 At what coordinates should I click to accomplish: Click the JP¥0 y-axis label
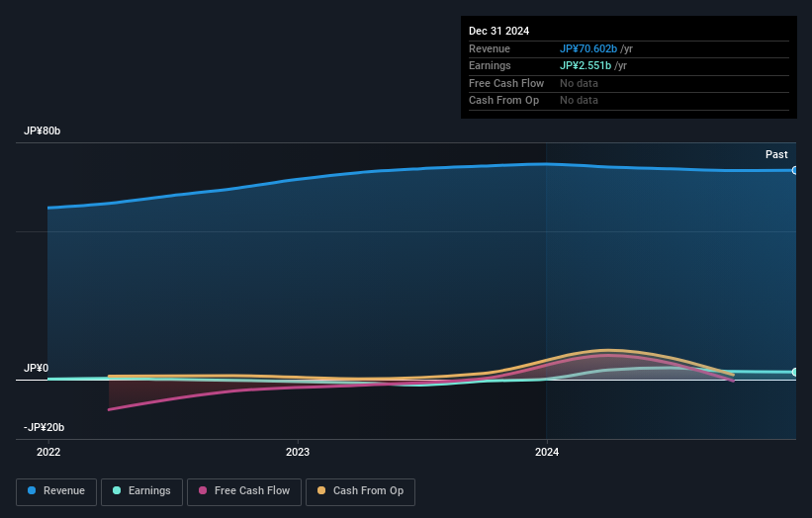coord(37,368)
